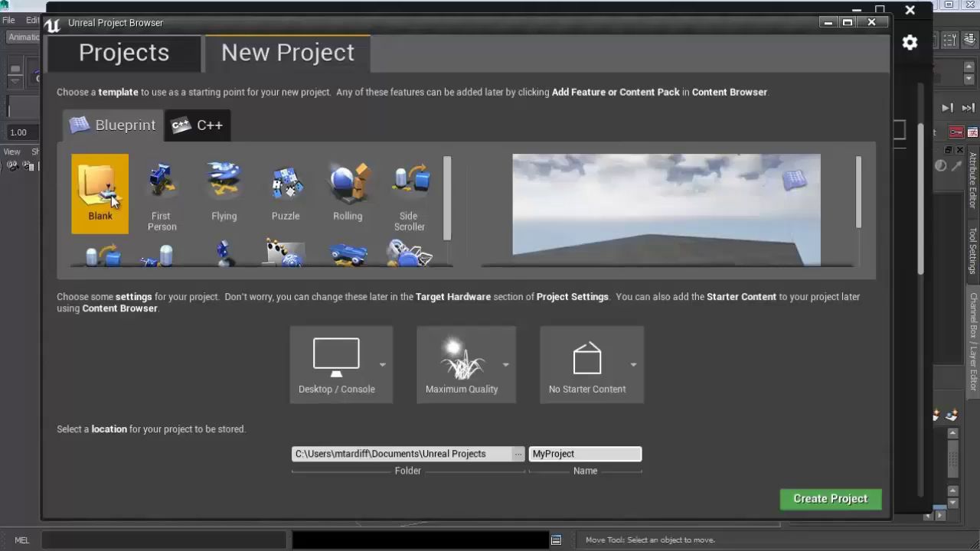
Task: Select the First Person template
Action: [x=162, y=195]
